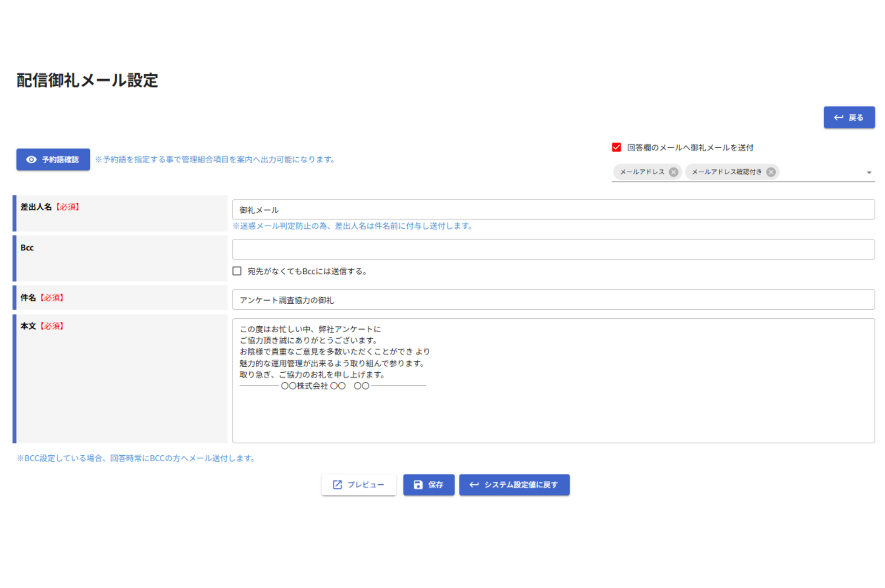This screenshot has height=588, width=885.
Task: Click the 戻る back button
Action: coord(849,118)
